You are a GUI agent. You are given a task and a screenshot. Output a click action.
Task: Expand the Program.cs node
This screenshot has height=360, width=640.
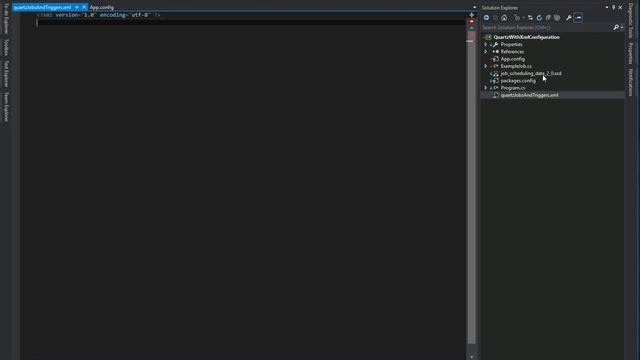pyautogui.click(x=486, y=88)
